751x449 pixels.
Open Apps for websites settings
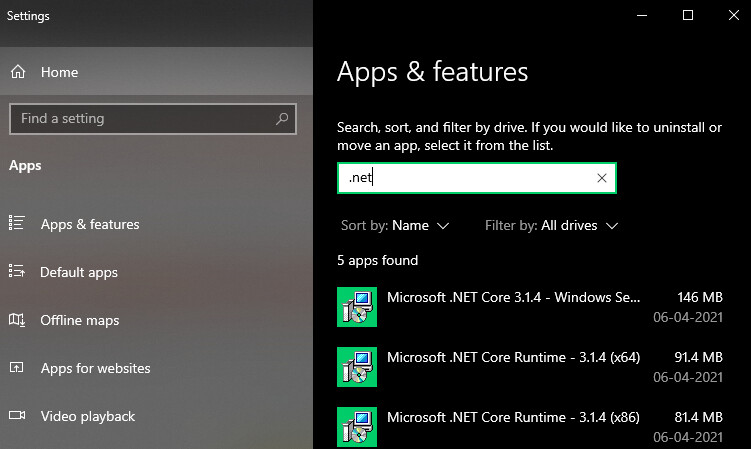pos(156,368)
